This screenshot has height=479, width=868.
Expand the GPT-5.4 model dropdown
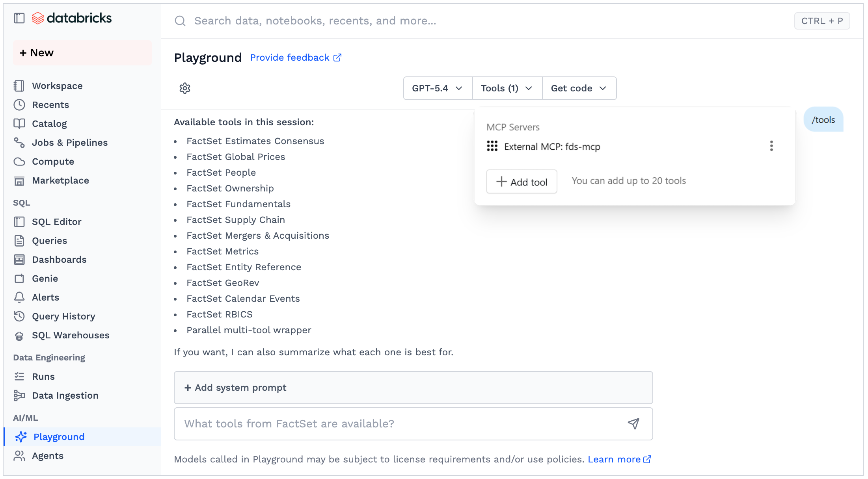tap(438, 88)
